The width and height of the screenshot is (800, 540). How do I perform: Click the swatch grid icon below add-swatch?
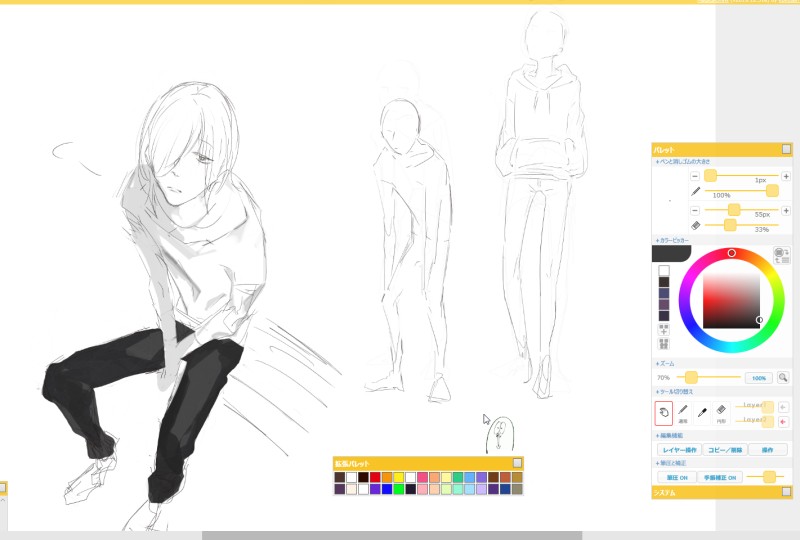pyautogui.click(x=663, y=343)
